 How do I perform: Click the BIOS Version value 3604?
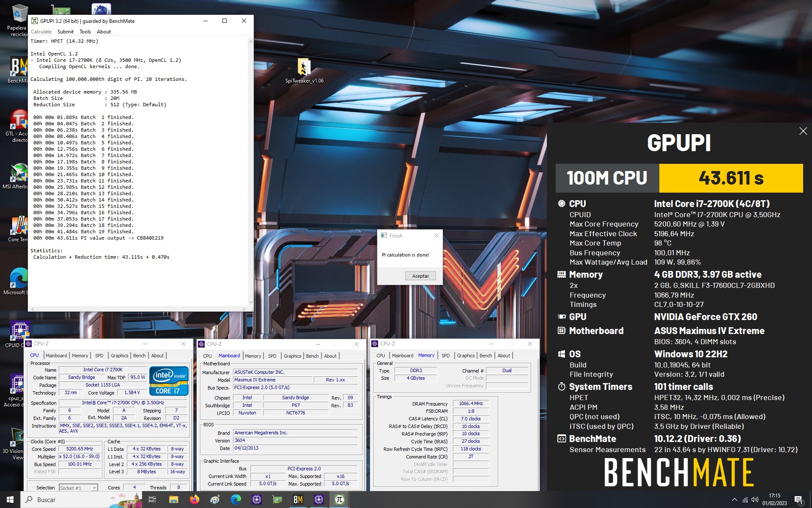click(295, 441)
